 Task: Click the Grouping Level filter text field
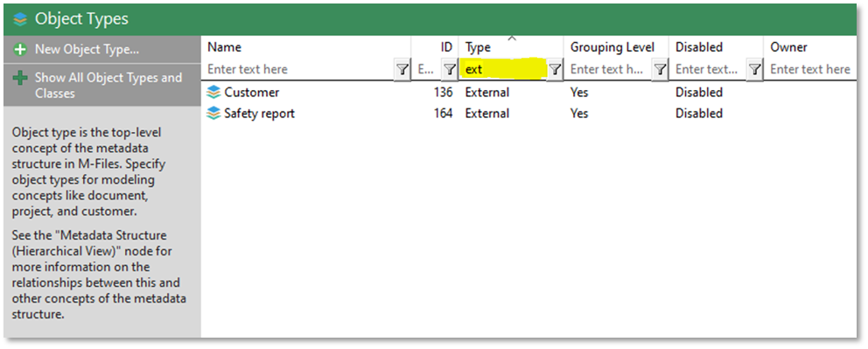pyautogui.click(x=609, y=70)
